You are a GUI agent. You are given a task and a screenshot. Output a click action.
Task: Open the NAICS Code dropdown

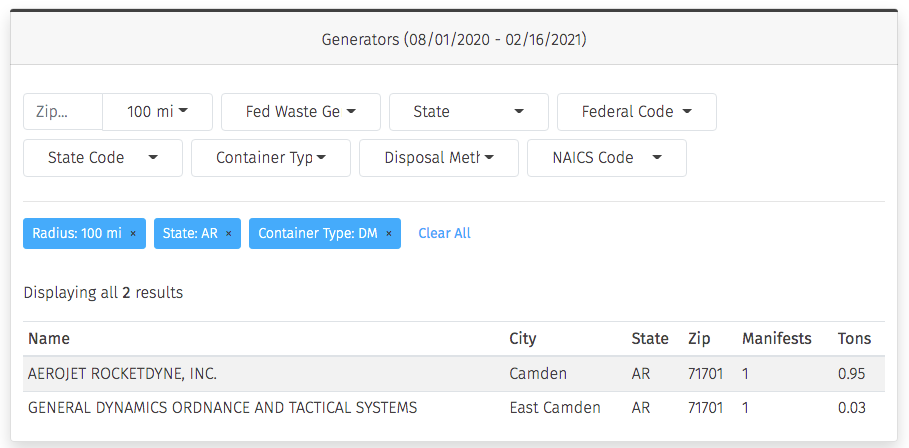click(x=607, y=158)
